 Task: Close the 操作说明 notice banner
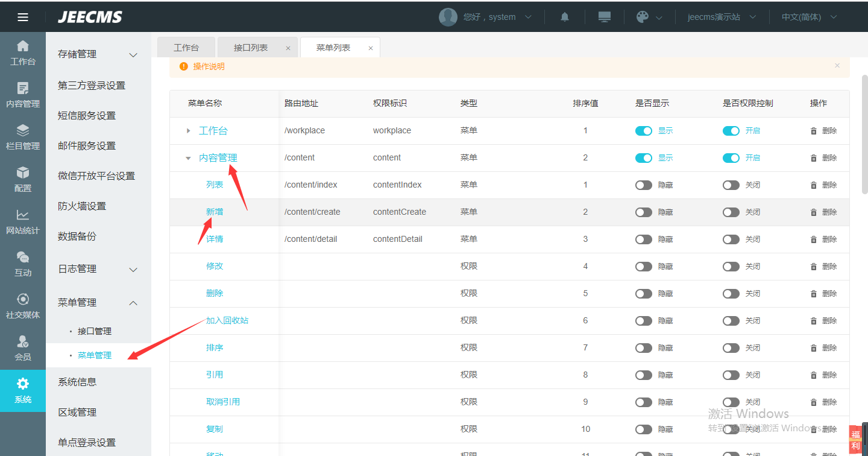(837, 66)
